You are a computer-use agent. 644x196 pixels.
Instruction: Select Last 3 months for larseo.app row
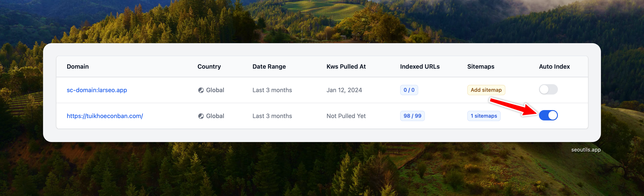click(x=272, y=90)
